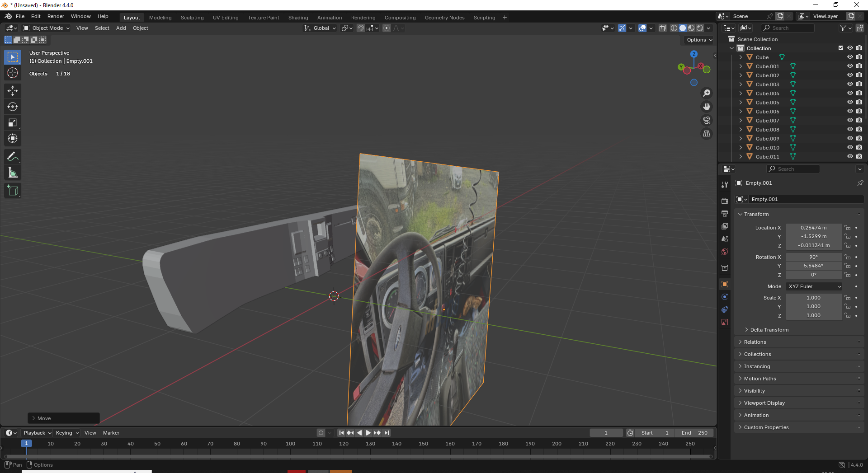Viewport: 868px width, 473px height.
Task: Switch viewport shading to Material Preview
Action: pyautogui.click(x=691, y=28)
